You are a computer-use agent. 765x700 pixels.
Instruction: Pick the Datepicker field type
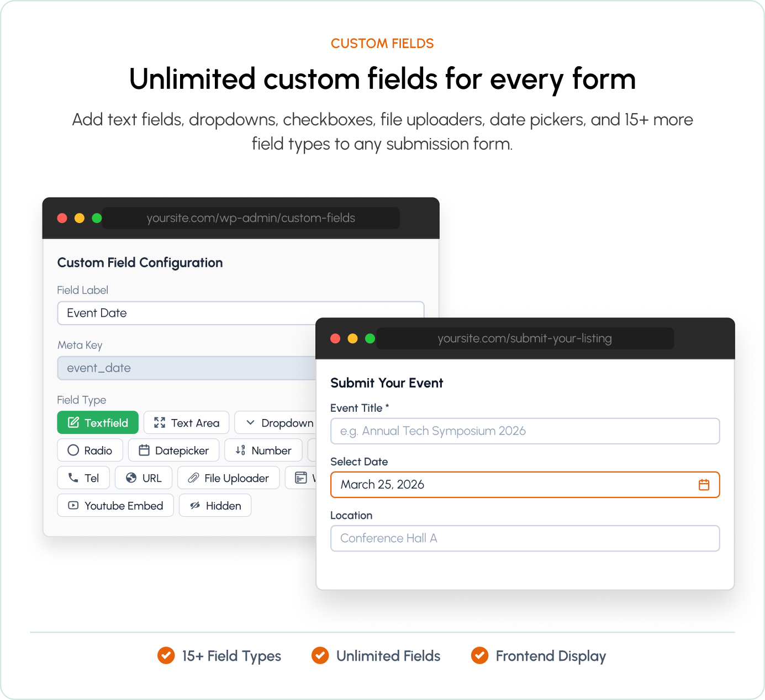pyautogui.click(x=174, y=450)
